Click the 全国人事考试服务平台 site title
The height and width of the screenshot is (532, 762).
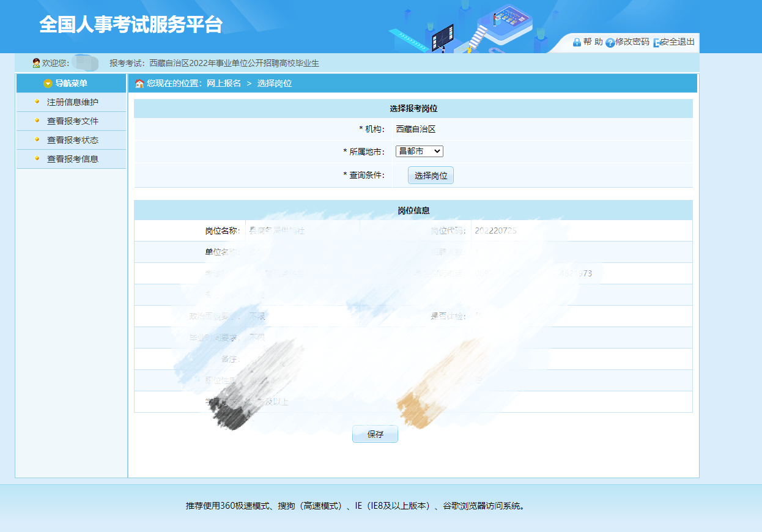[x=131, y=25]
